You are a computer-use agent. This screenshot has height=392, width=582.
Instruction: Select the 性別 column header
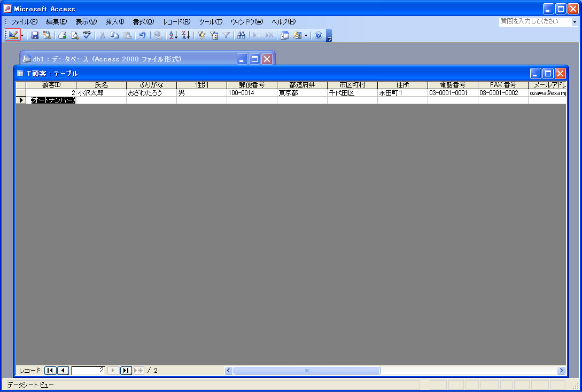(x=201, y=85)
